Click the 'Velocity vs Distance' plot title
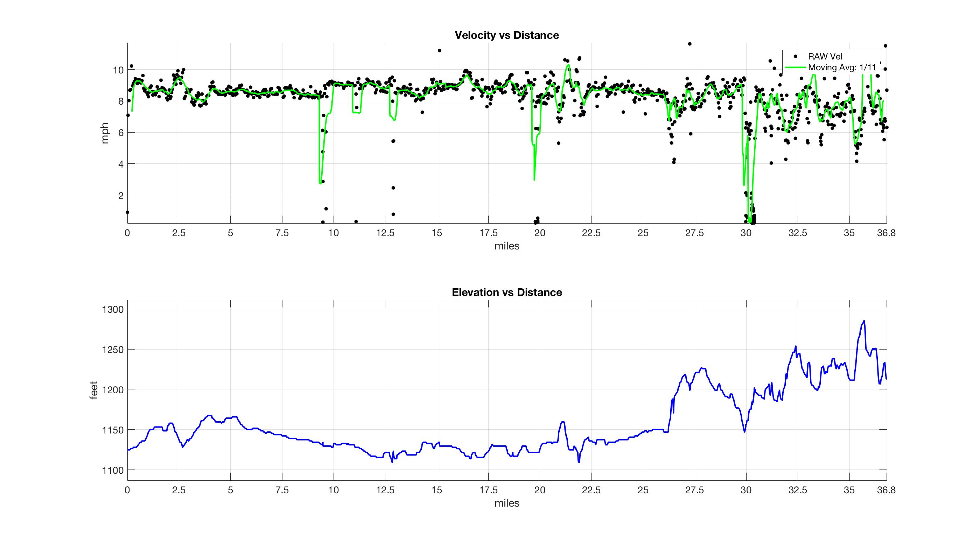 507,35
